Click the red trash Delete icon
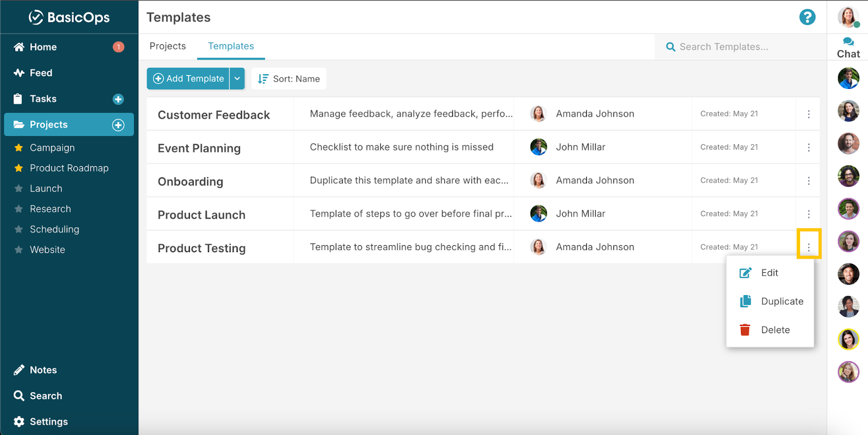 click(745, 330)
